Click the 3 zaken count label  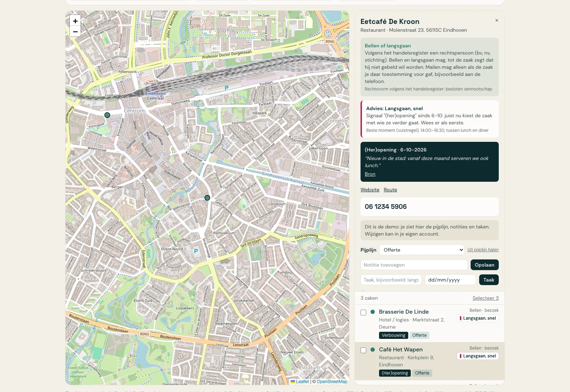[369, 298]
